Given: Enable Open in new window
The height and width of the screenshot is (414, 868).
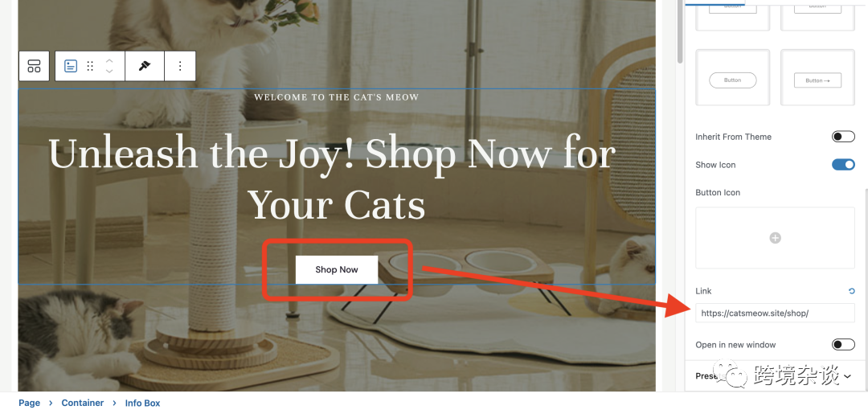Looking at the screenshot, I should pos(843,345).
